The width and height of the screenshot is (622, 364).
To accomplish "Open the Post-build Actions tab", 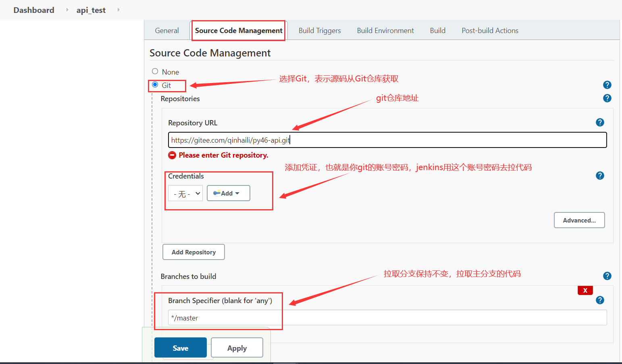I will click(x=490, y=31).
